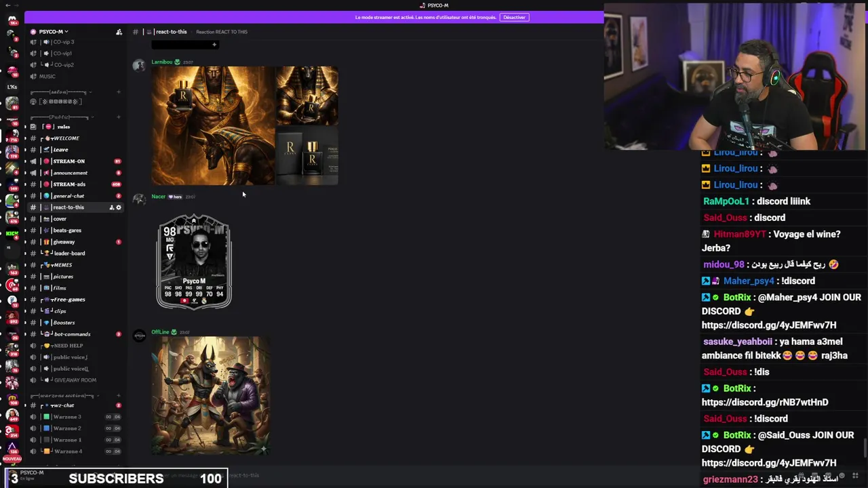Join the Warzone 3 voice channel
This screenshot has height=488, width=868.
75,417
